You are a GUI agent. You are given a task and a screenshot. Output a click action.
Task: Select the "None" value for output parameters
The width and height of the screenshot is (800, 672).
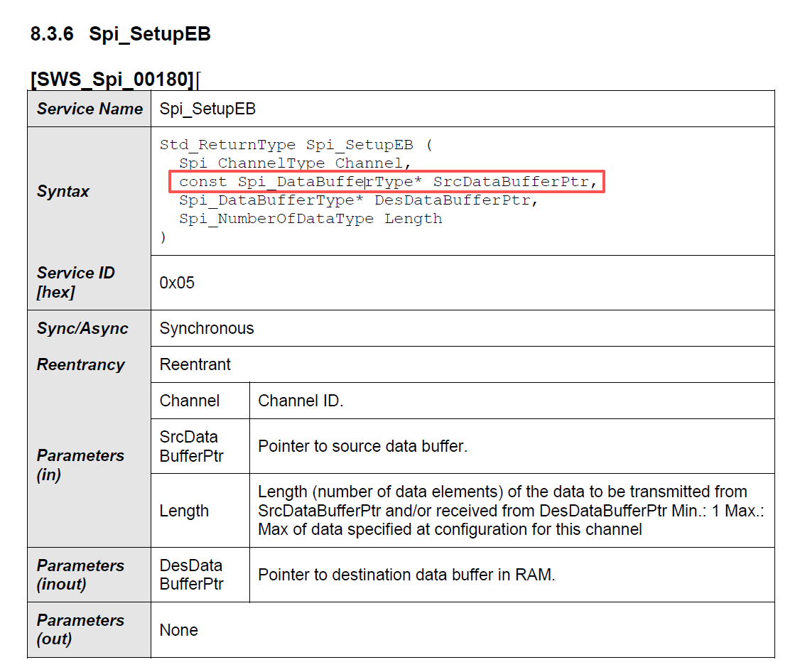point(178,630)
